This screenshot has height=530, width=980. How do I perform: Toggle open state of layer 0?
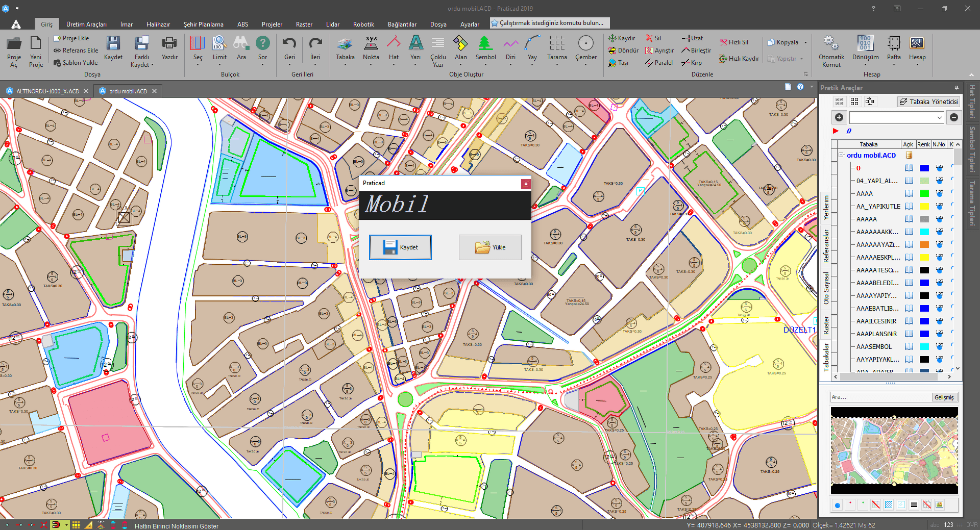click(909, 168)
